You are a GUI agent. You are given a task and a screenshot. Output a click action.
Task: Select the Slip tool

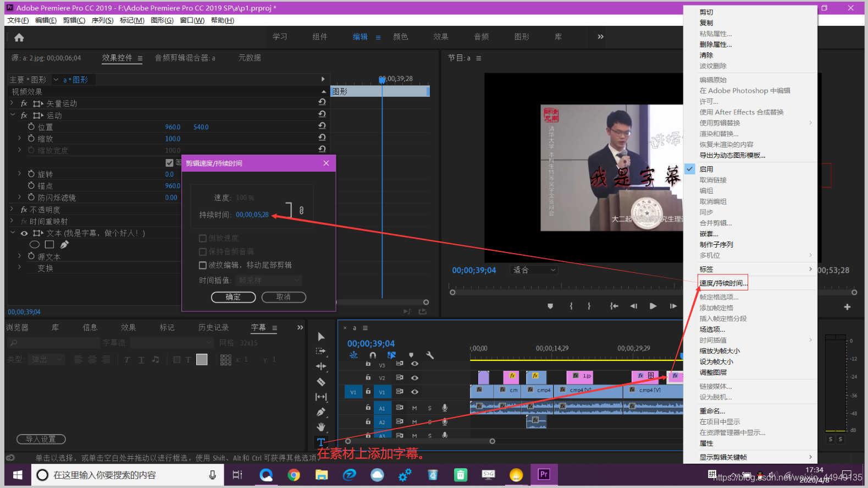[321, 397]
